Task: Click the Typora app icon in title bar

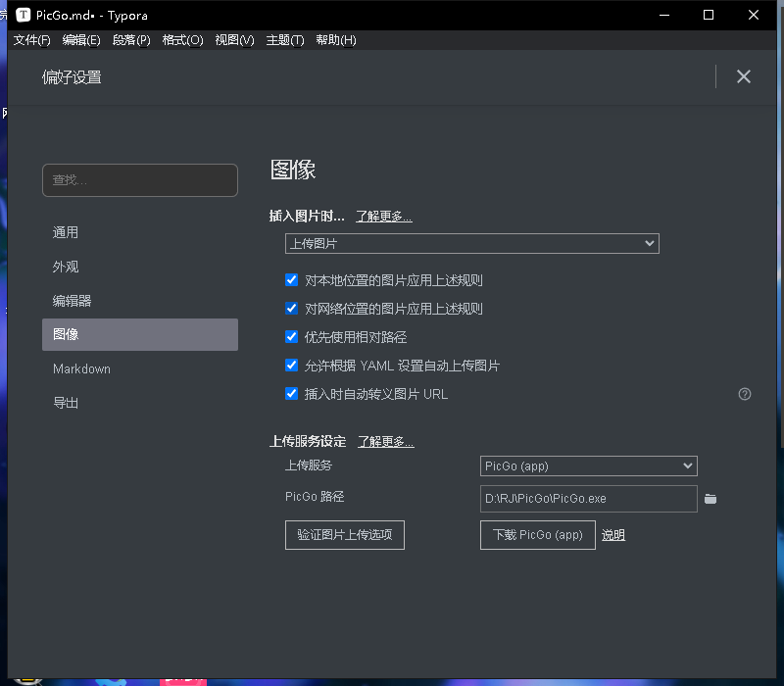Action: point(24,16)
